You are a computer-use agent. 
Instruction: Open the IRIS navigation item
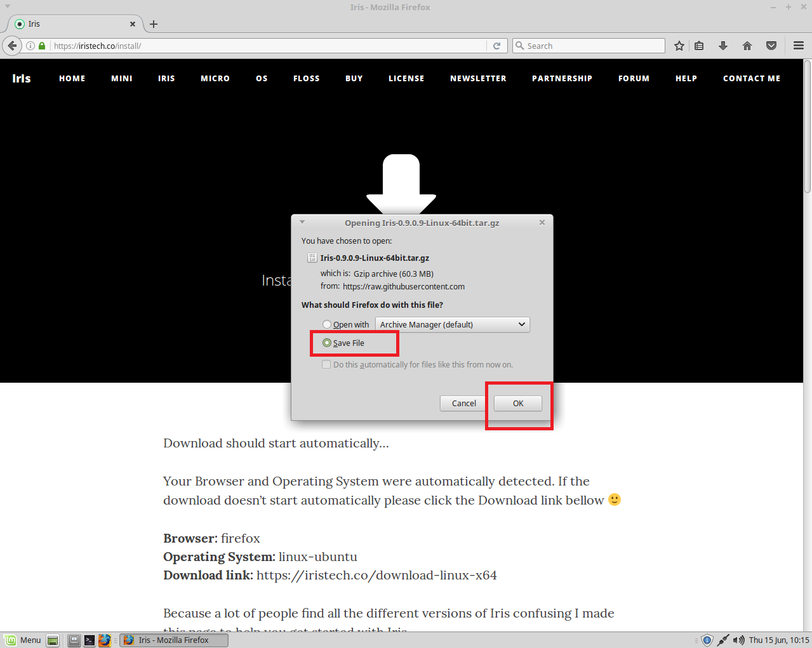coord(166,79)
